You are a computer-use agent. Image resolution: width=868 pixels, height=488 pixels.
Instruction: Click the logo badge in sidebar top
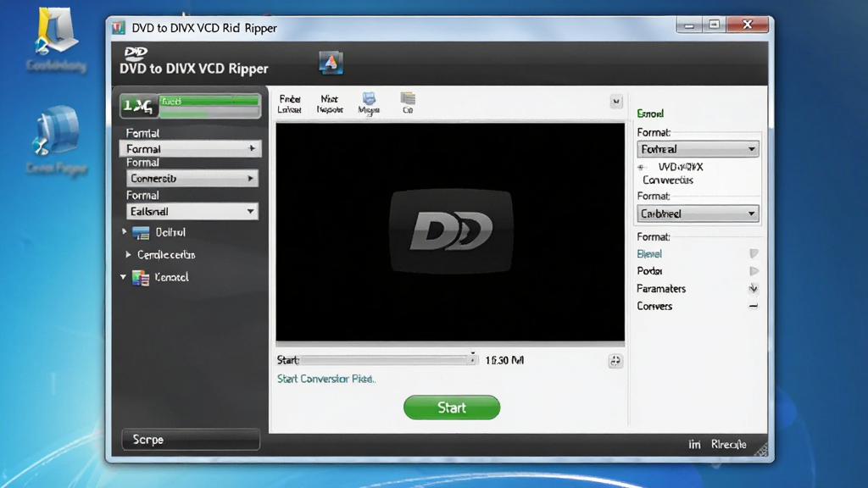coord(138,106)
